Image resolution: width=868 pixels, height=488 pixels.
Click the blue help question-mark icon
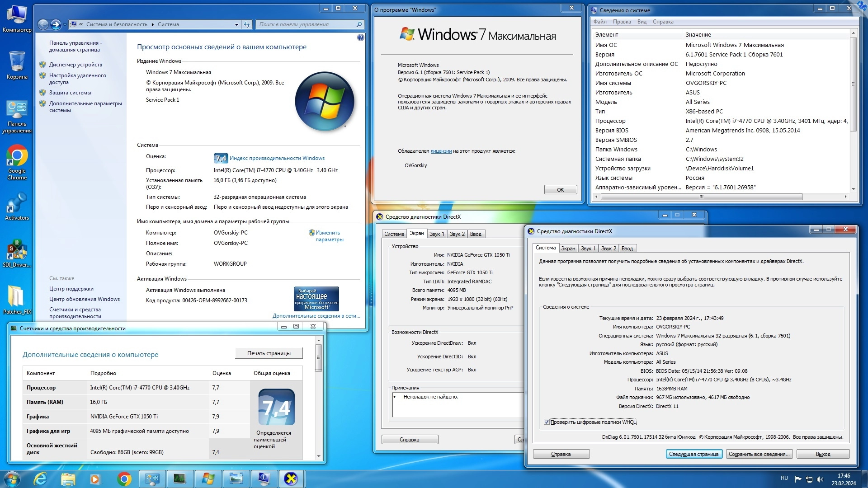360,38
